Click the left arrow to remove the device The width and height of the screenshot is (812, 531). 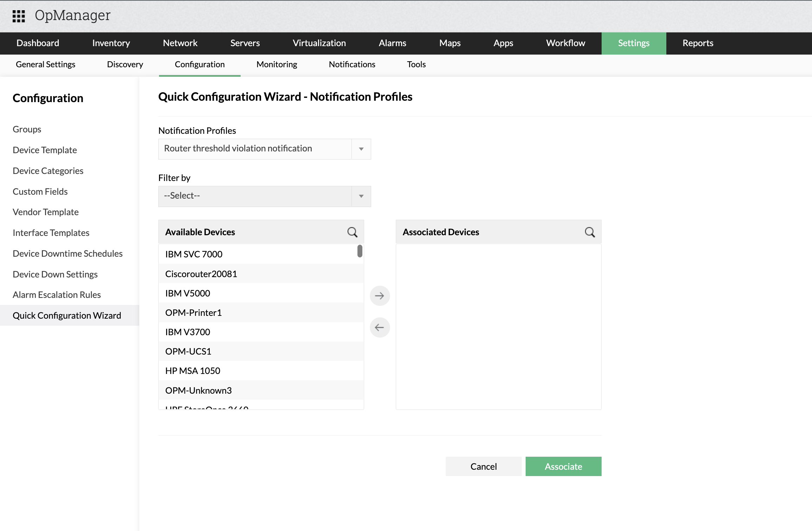[380, 327]
